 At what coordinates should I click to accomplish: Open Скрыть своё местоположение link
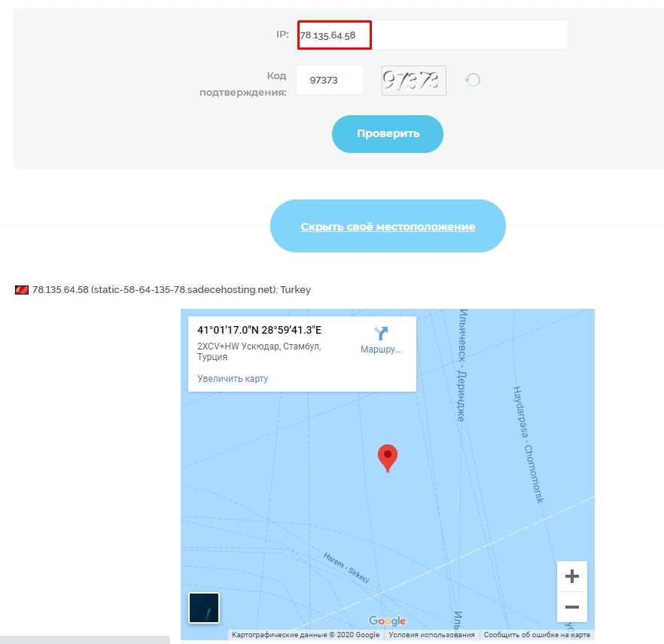388,227
